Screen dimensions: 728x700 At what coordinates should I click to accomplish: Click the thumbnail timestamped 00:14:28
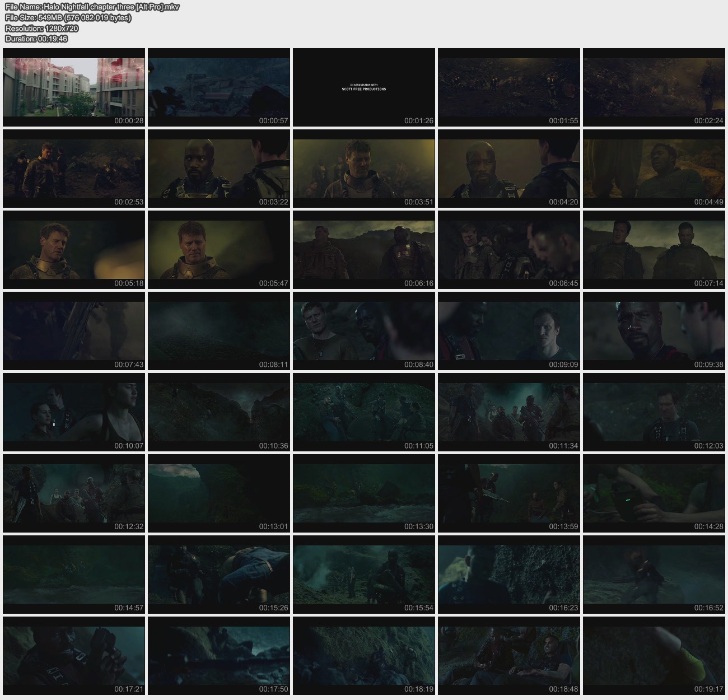[654, 493]
